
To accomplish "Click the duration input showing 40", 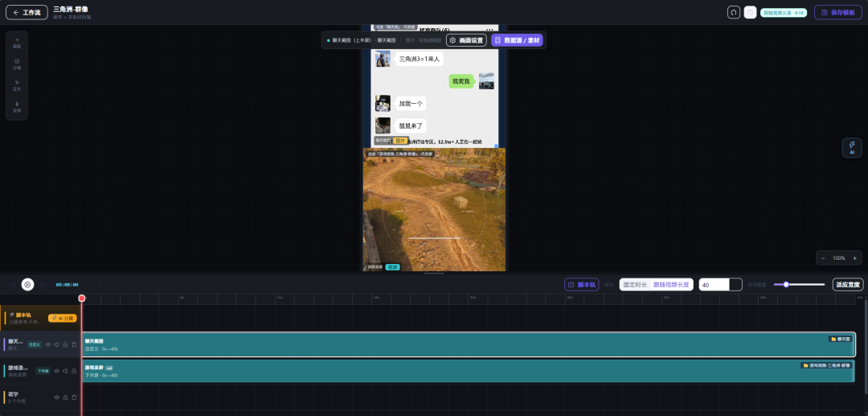I will (x=714, y=285).
